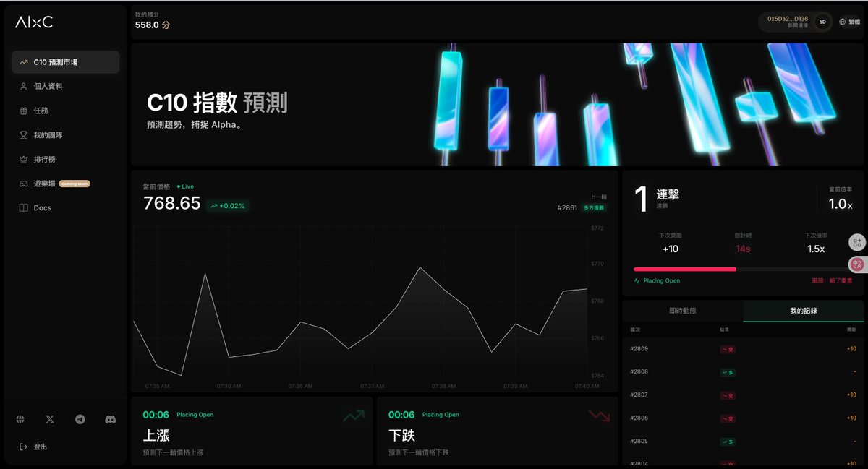Open the 繁體 language selector
This screenshot has height=469, width=868.
850,22
